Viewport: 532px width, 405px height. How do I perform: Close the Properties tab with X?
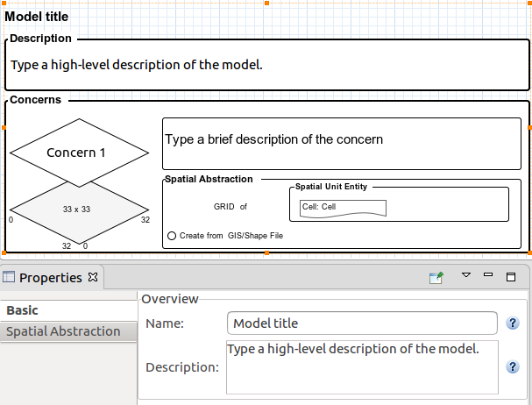click(95, 277)
